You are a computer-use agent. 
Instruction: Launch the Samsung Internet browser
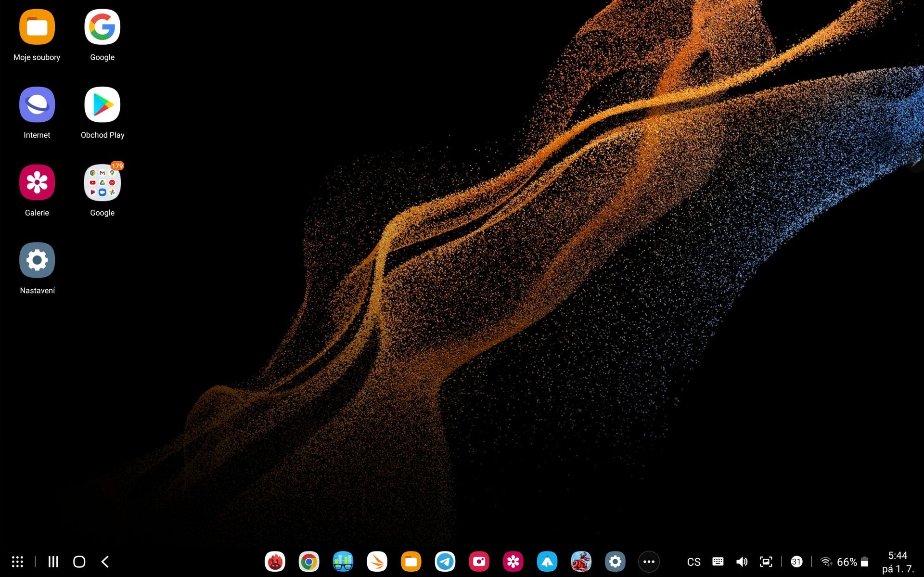point(37,104)
